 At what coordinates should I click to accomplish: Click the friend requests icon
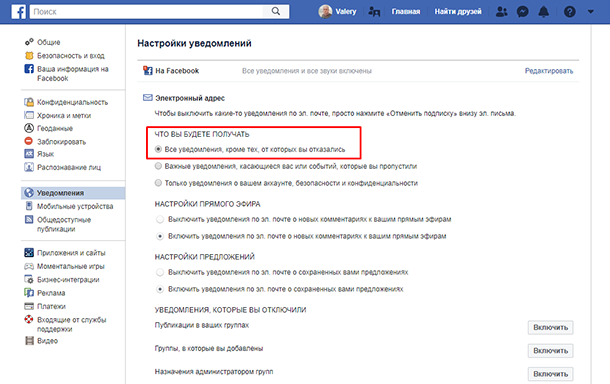tap(501, 12)
